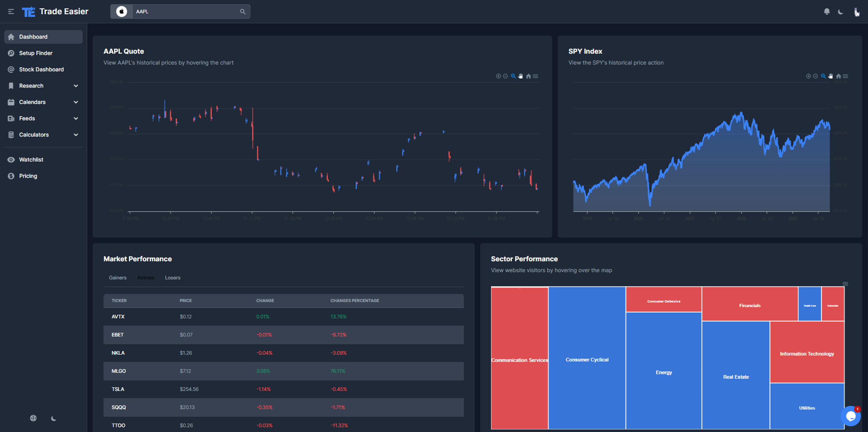Expand the Calendars menu

[43, 102]
